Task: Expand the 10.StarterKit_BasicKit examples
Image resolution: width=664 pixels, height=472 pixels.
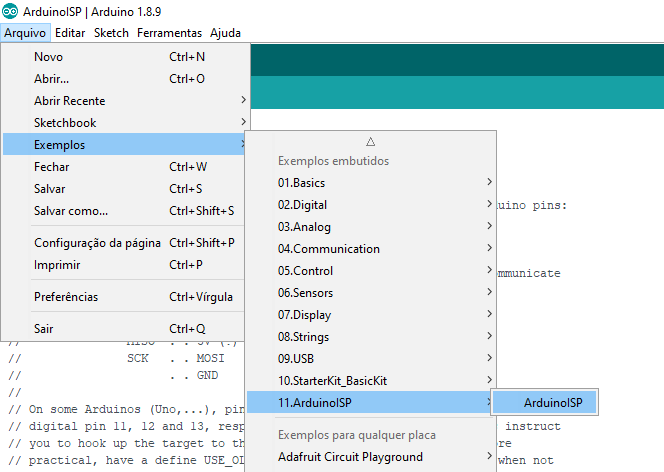Action: [371, 381]
